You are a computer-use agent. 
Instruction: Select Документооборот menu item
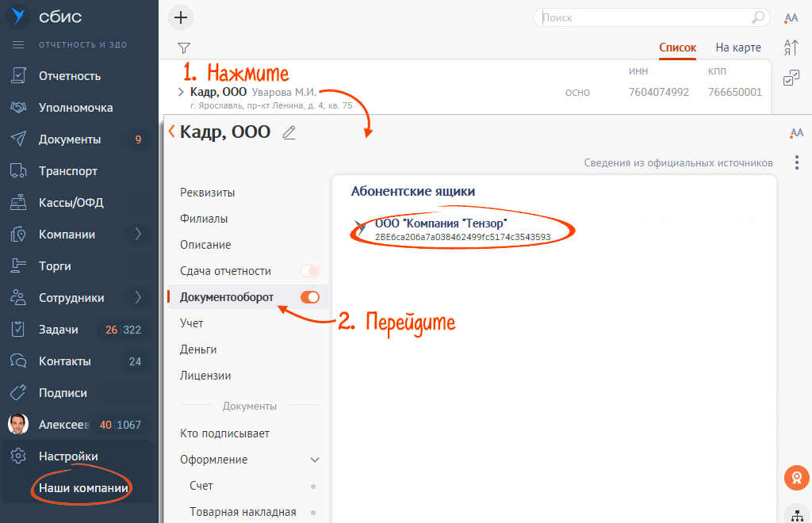(x=227, y=297)
